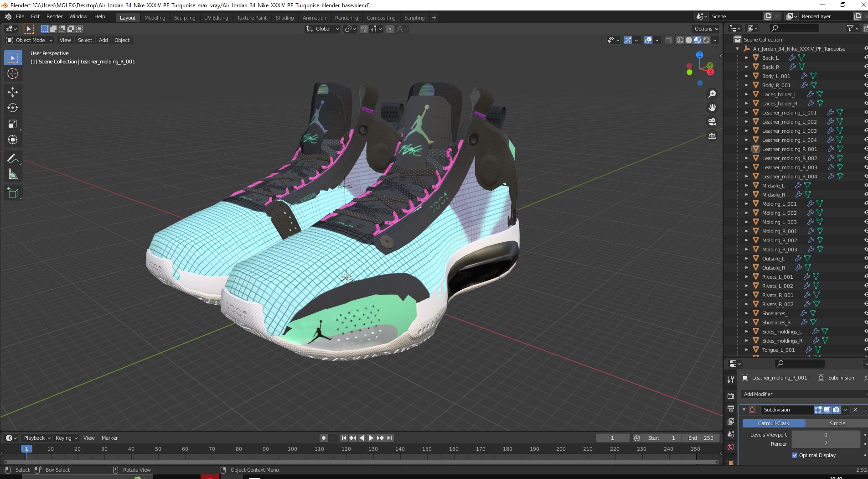
Task: Switch to rendered viewport shading
Action: [x=706, y=40]
